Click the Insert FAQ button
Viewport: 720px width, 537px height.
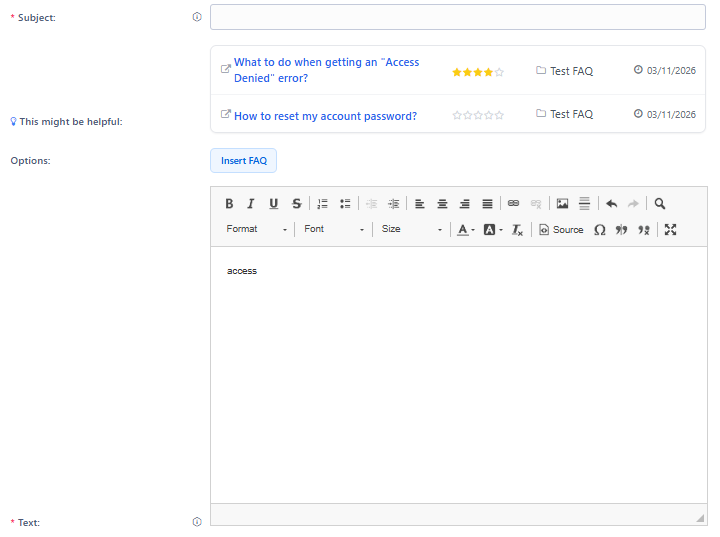[x=243, y=161]
